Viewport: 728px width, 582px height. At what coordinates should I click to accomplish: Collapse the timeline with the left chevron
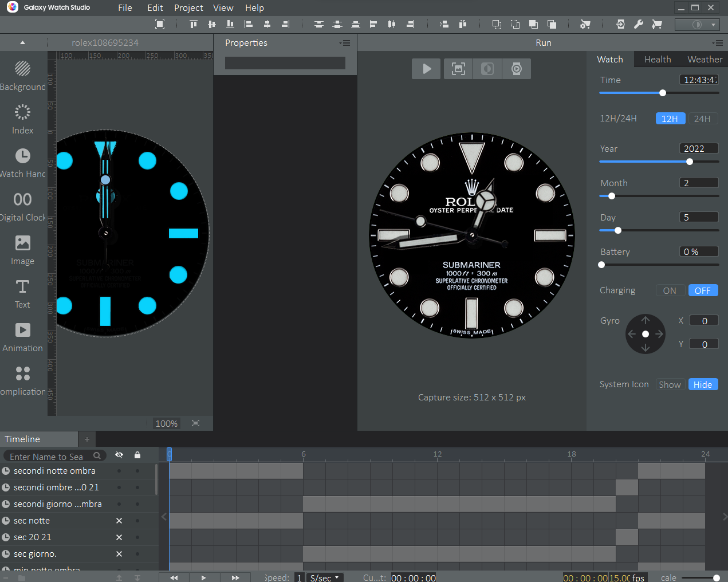pyautogui.click(x=164, y=517)
